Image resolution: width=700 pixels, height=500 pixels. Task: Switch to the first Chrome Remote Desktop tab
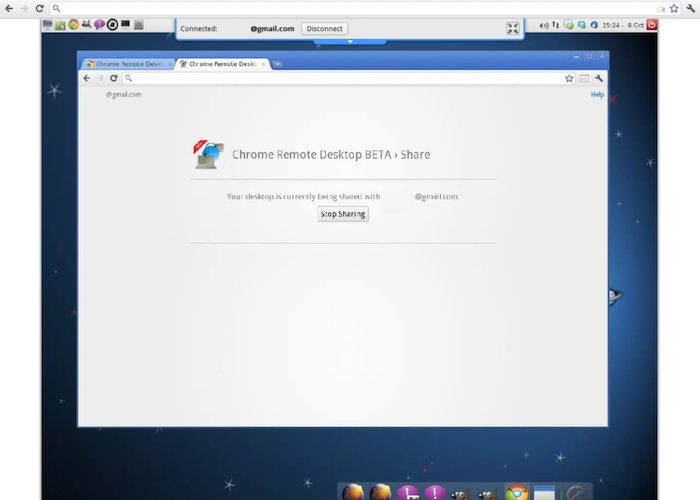(127, 64)
